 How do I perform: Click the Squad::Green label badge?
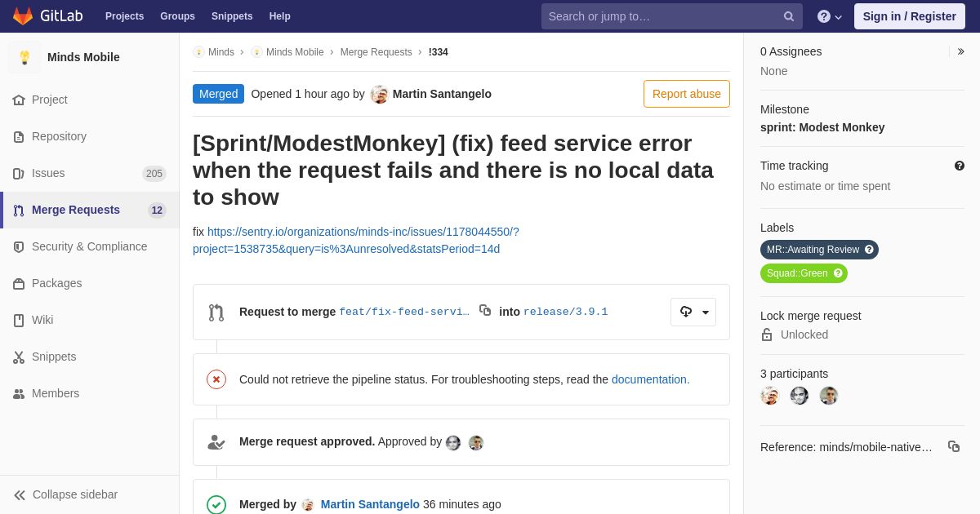(x=804, y=273)
